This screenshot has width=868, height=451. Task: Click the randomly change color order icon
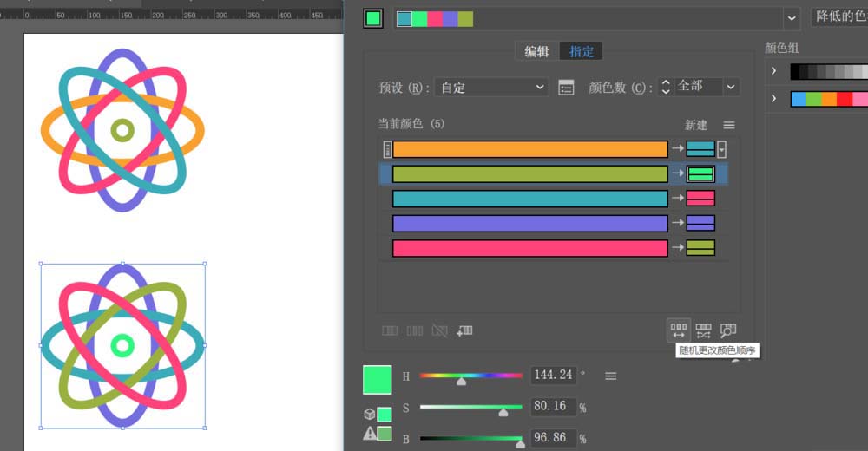(x=679, y=330)
